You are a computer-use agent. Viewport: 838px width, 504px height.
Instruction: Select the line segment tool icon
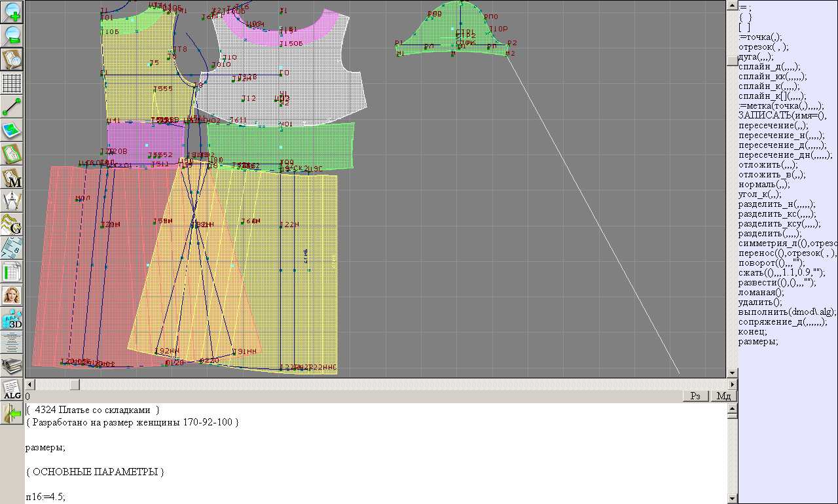(x=12, y=107)
